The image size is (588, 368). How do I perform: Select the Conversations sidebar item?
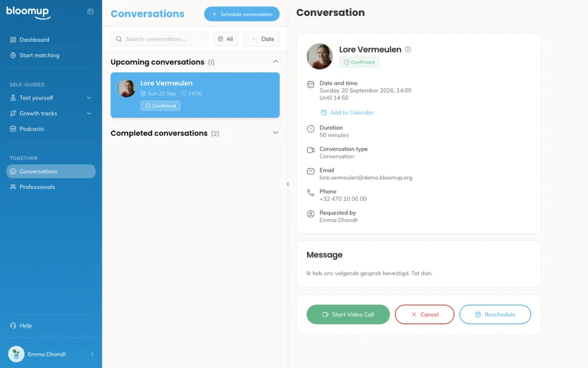[x=51, y=171]
